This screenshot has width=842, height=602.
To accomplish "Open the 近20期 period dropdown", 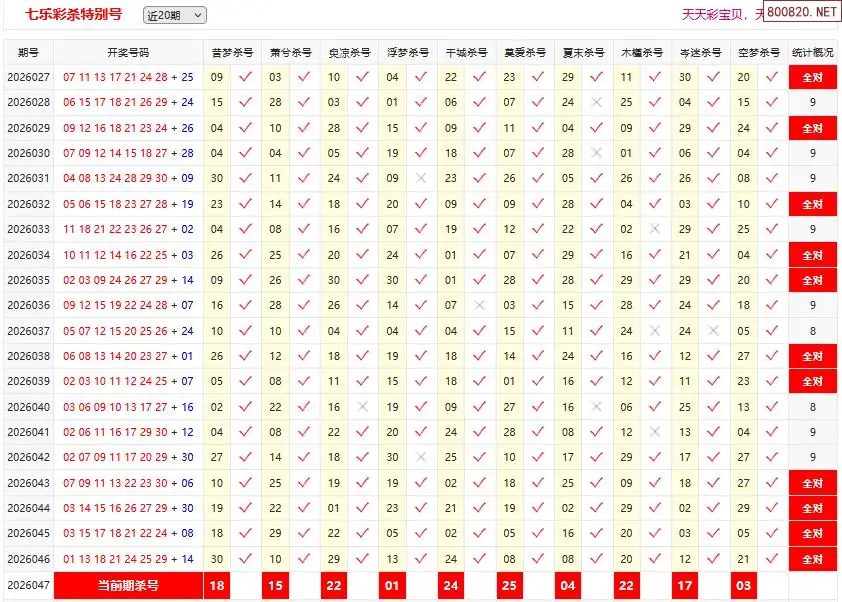I will 175,15.
